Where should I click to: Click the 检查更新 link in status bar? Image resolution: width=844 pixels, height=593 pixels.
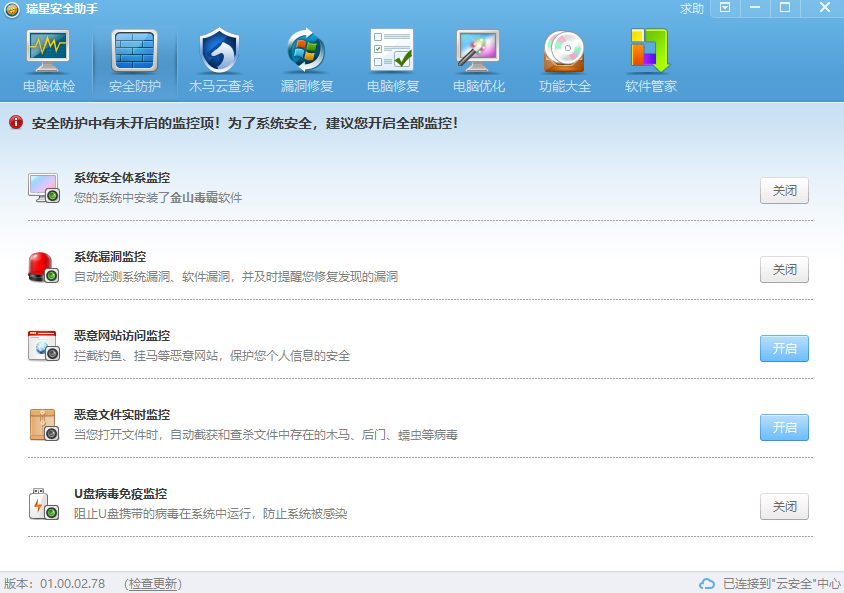coord(153,583)
